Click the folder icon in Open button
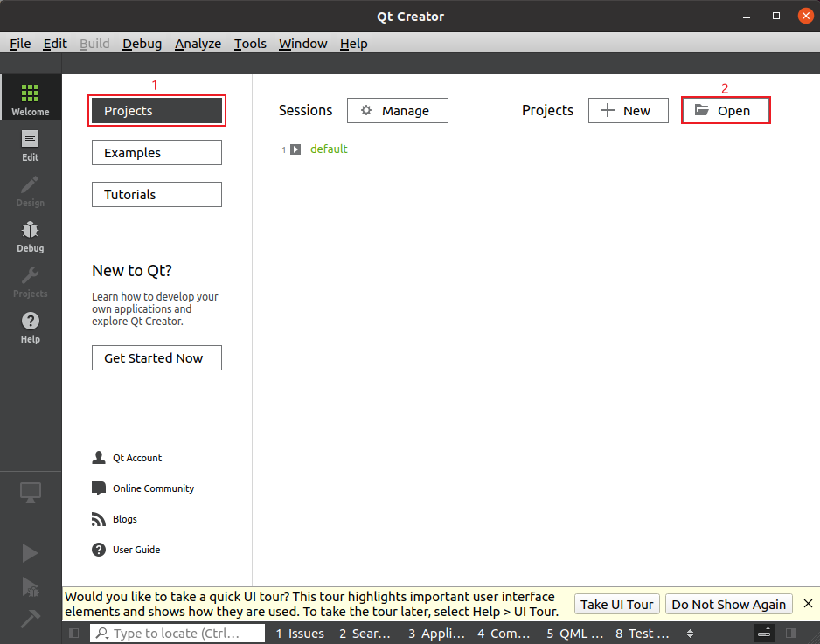 tap(701, 110)
